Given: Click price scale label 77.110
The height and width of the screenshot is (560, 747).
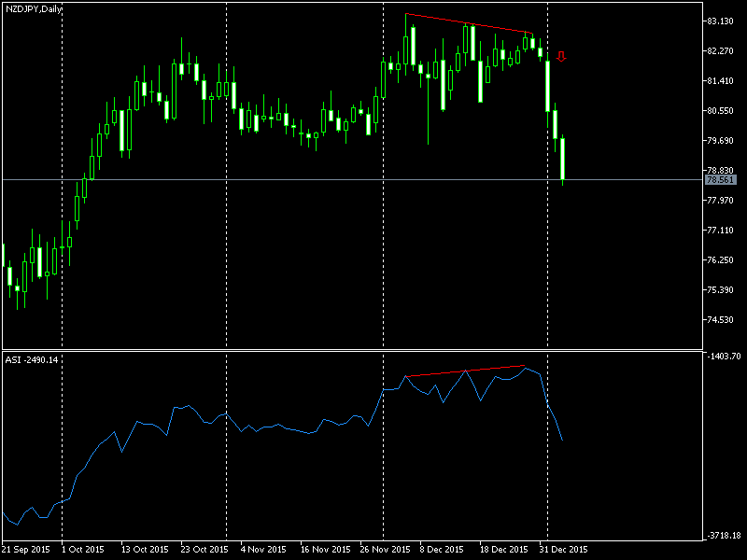Looking at the screenshot, I should 720,231.
